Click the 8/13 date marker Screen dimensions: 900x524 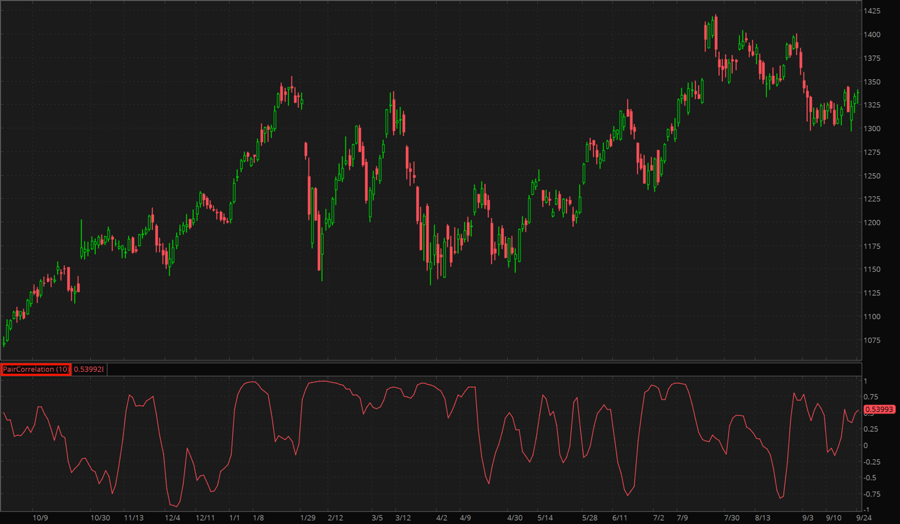[x=763, y=517]
